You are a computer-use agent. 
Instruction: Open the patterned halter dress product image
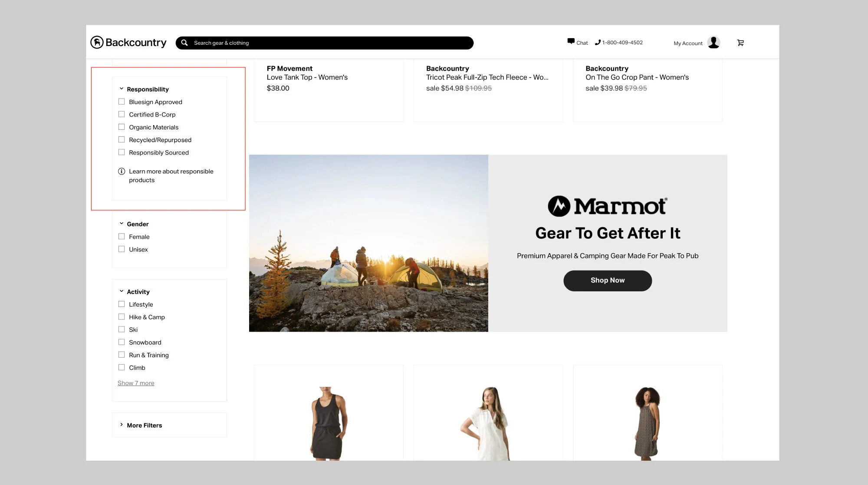[647, 423]
